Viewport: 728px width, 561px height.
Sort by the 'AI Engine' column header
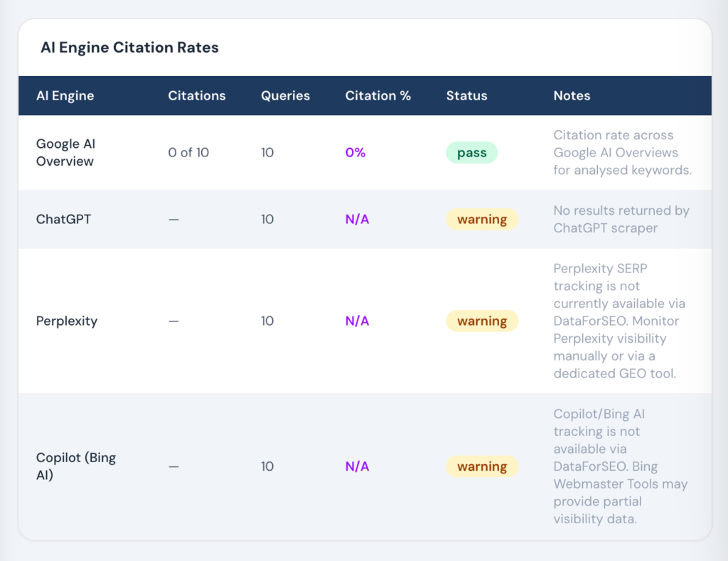click(x=65, y=95)
